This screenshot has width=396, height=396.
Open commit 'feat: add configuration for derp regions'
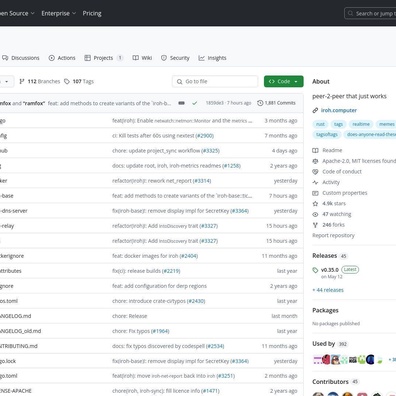click(x=159, y=286)
